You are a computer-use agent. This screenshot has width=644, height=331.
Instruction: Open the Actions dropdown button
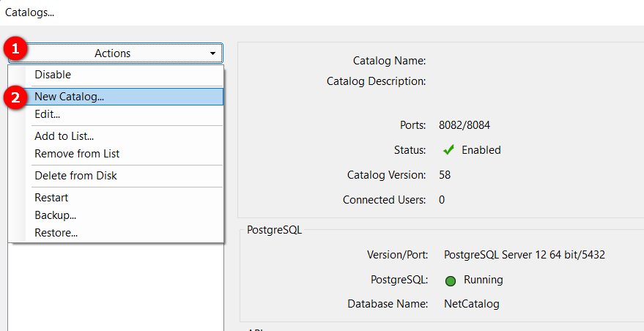coord(112,53)
